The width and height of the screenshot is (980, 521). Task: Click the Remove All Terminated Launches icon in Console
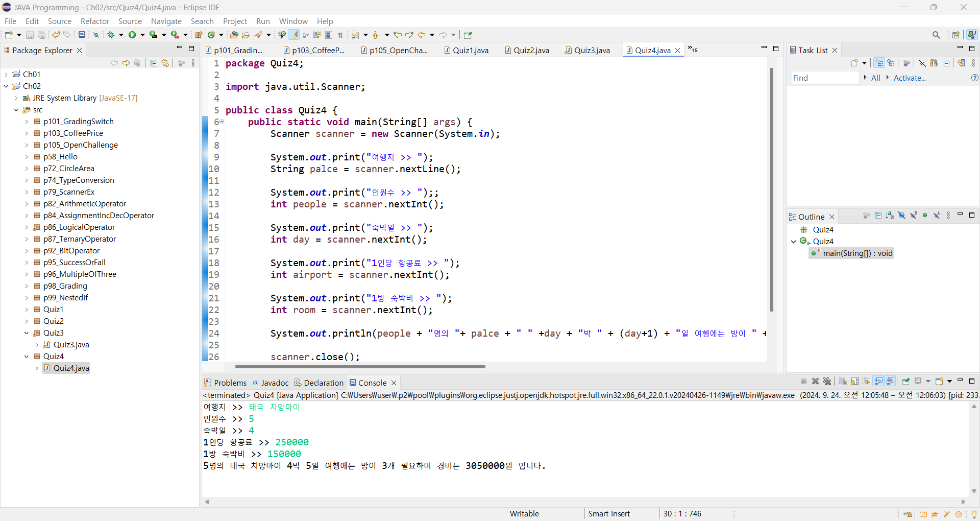point(827,381)
